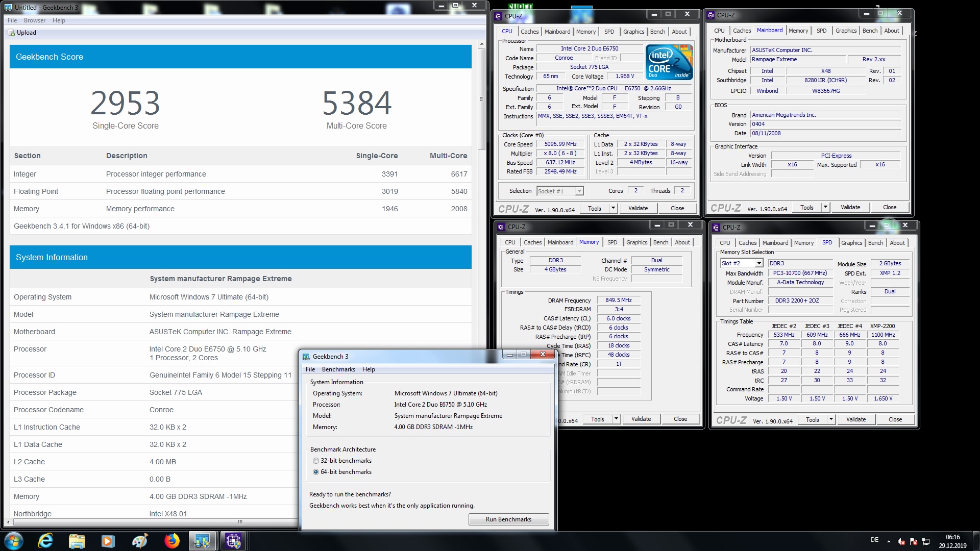Launch Internet Explorer from the taskbar
The height and width of the screenshot is (551, 980).
tap(45, 541)
